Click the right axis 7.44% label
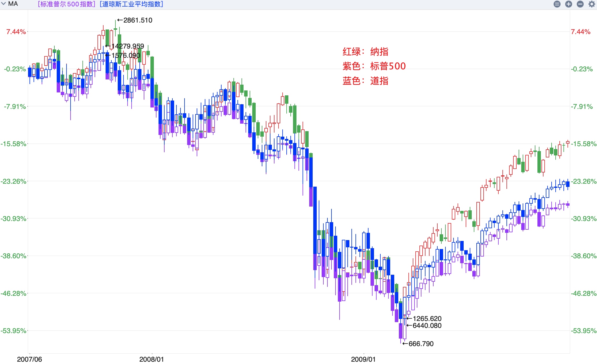597x364 pixels. coord(581,32)
